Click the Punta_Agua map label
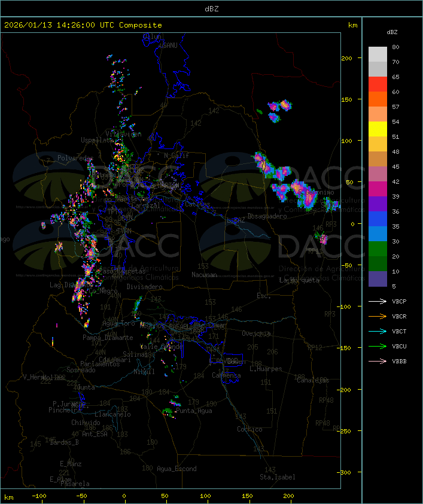The image size is (423, 504). [194, 411]
